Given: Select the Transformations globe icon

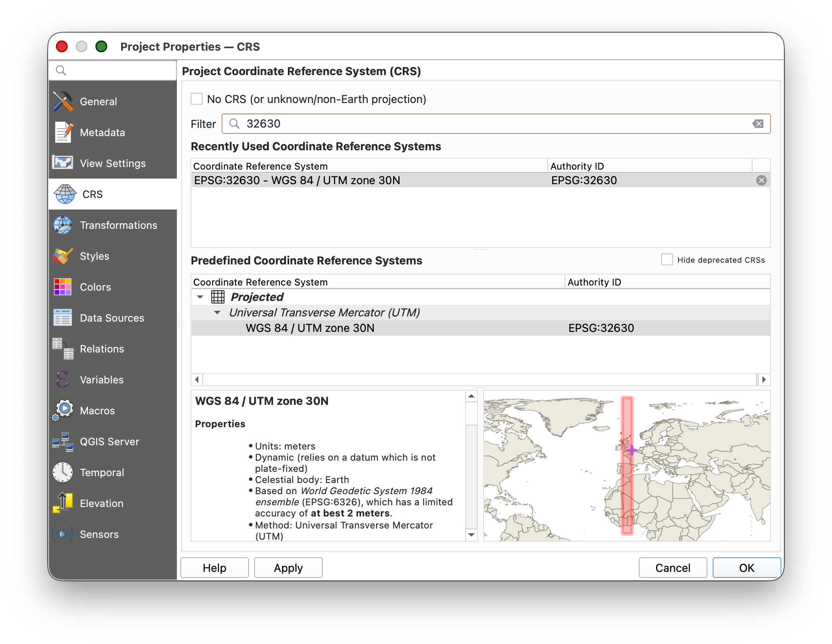Looking at the screenshot, I should tap(63, 225).
